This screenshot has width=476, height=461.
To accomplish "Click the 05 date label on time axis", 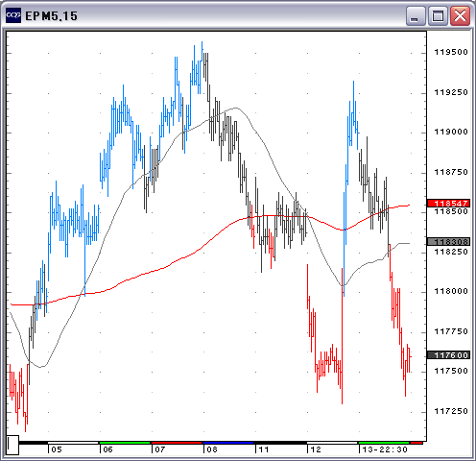I will pos(57,449).
